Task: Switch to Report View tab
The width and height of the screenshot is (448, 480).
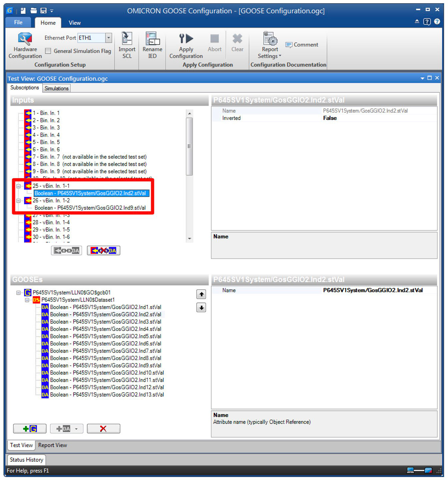Action: (52, 445)
